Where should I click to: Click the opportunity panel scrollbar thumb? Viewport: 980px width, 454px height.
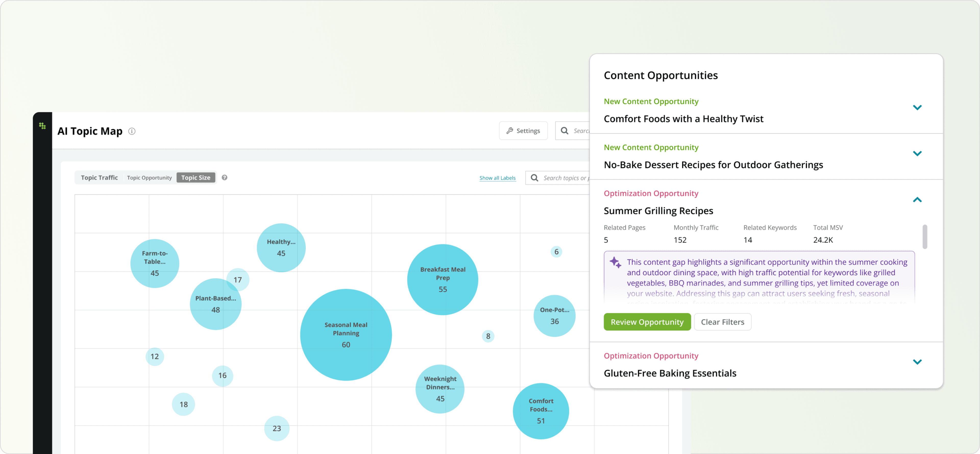tap(924, 237)
